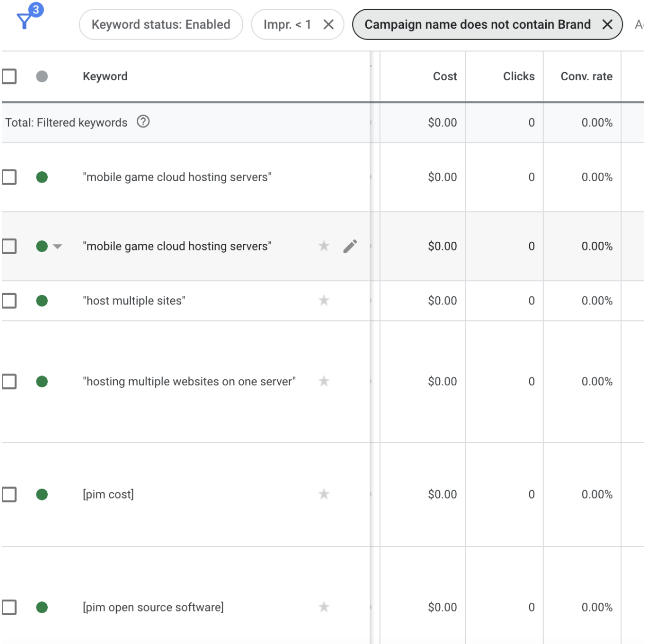Click help icon beside Total: Filtered keywords
Viewport: 646px width, 644px height.
[143, 122]
